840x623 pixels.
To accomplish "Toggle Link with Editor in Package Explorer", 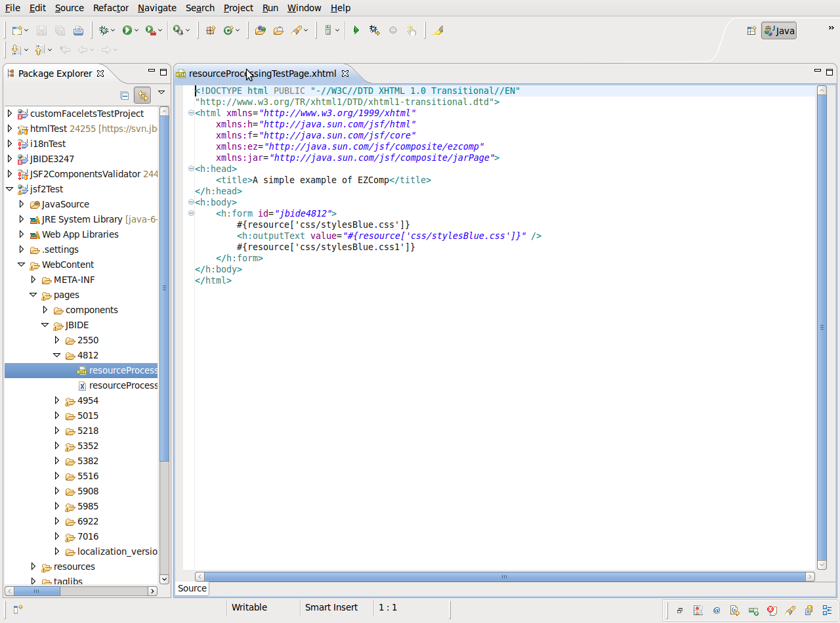I will 142,95.
